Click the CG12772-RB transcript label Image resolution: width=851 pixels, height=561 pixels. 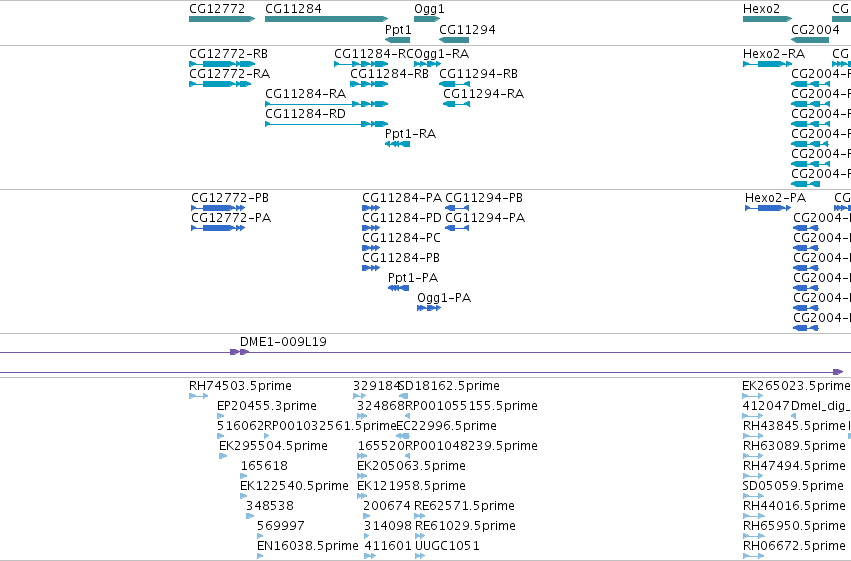228,54
